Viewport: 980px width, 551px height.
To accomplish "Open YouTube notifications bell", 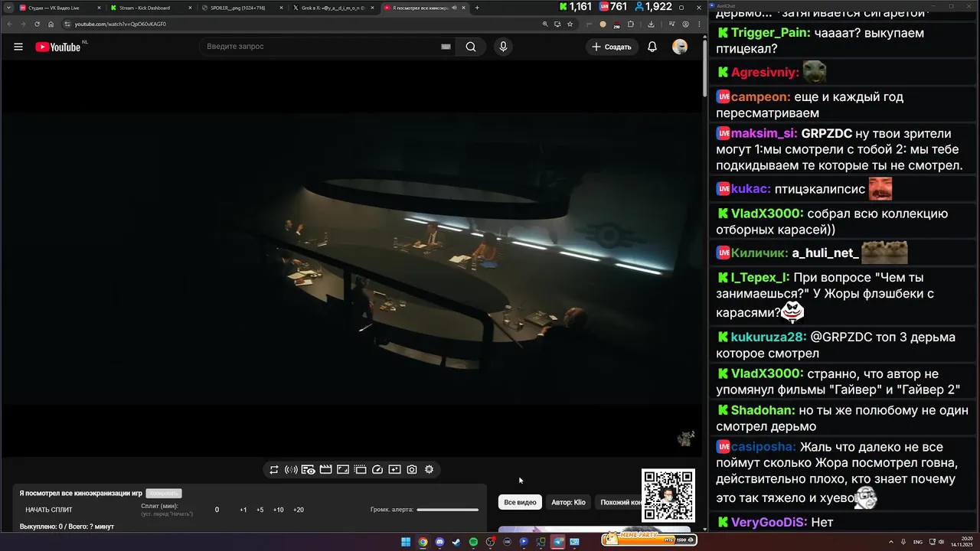I will (652, 47).
